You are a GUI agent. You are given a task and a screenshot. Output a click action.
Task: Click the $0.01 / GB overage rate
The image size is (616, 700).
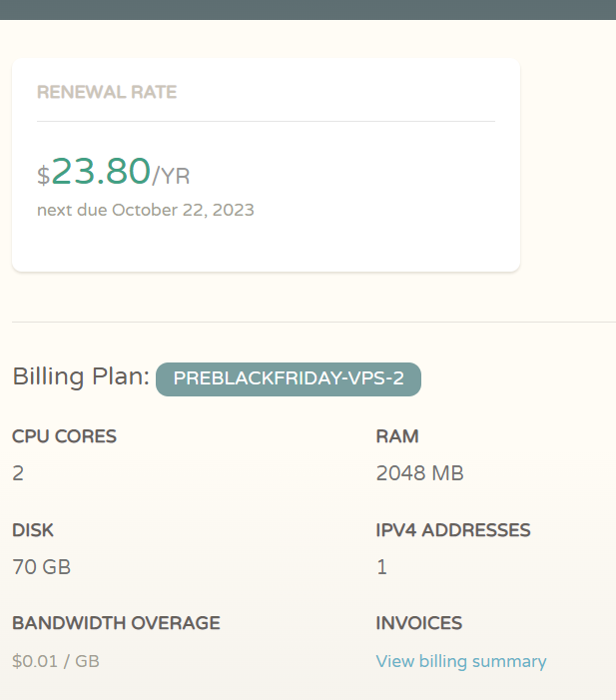[56, 661]
